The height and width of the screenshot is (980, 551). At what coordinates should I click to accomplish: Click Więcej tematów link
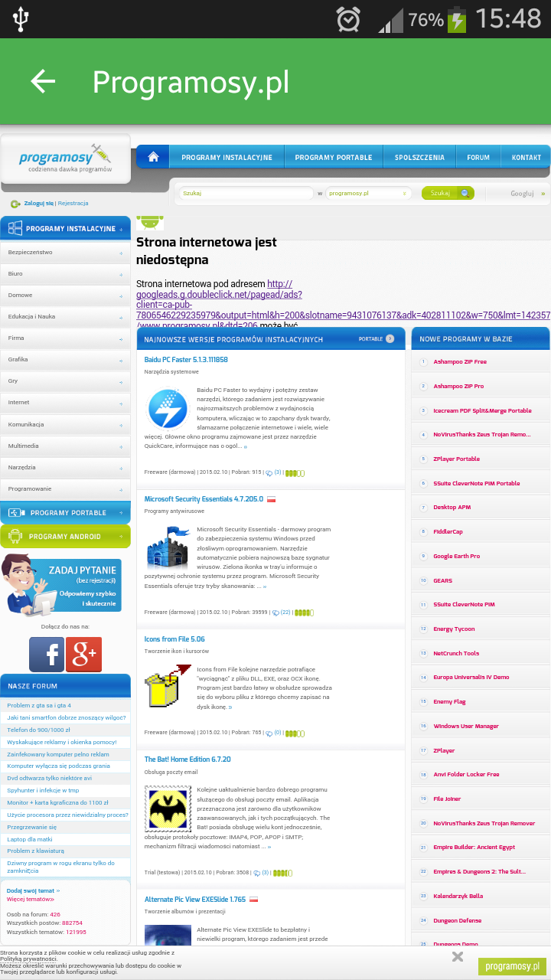coord(31,899)
